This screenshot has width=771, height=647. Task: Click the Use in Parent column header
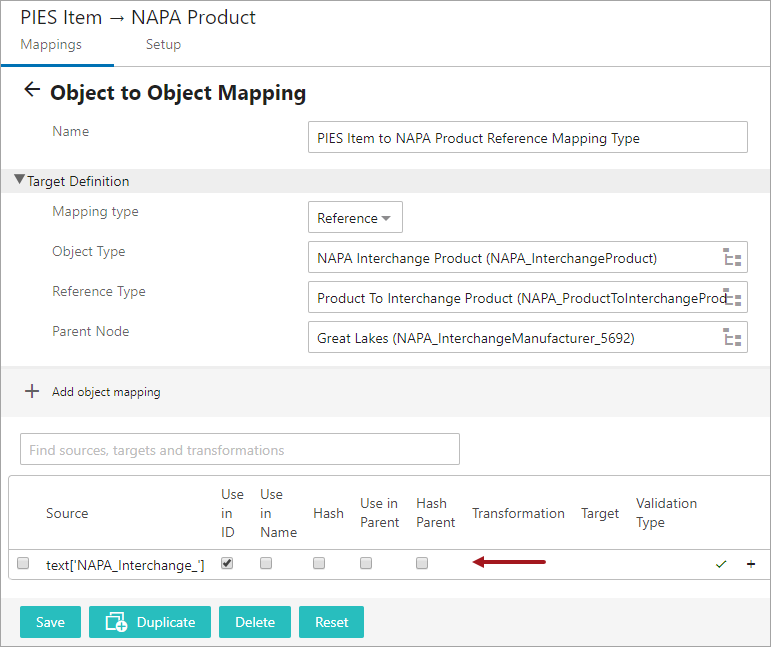click(380, 513)
